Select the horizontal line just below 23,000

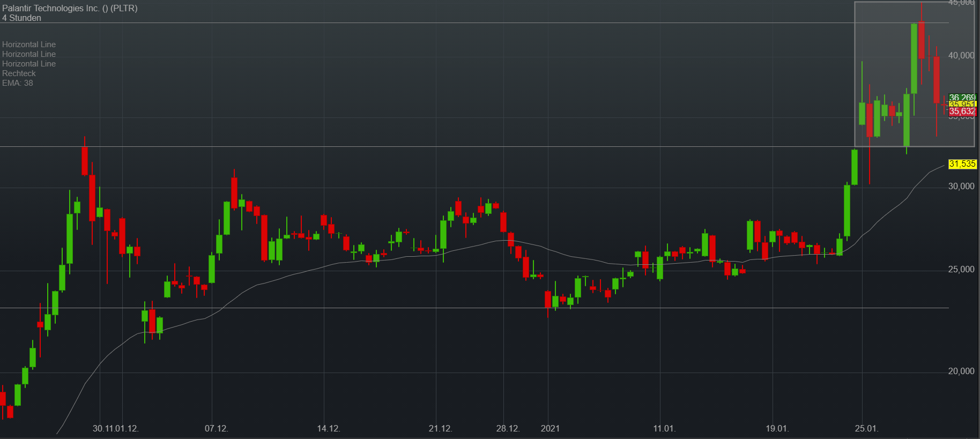point(474,308)
